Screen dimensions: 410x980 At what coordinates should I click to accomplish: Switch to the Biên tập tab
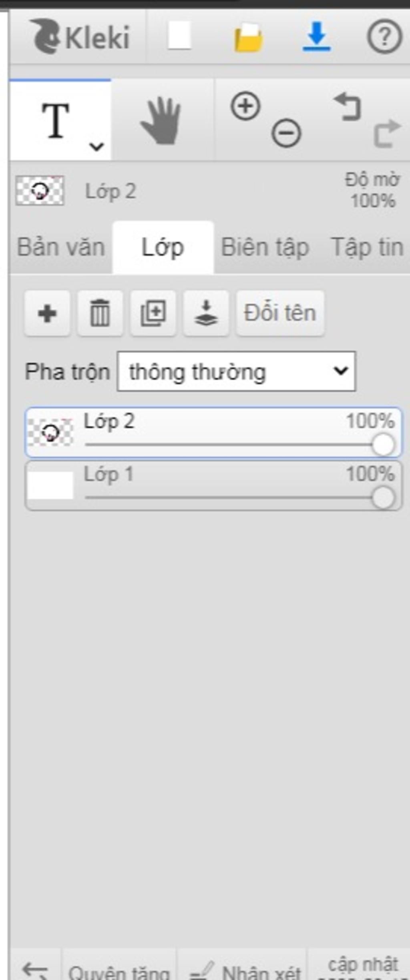pyautogui.click(x=265, y=247)
